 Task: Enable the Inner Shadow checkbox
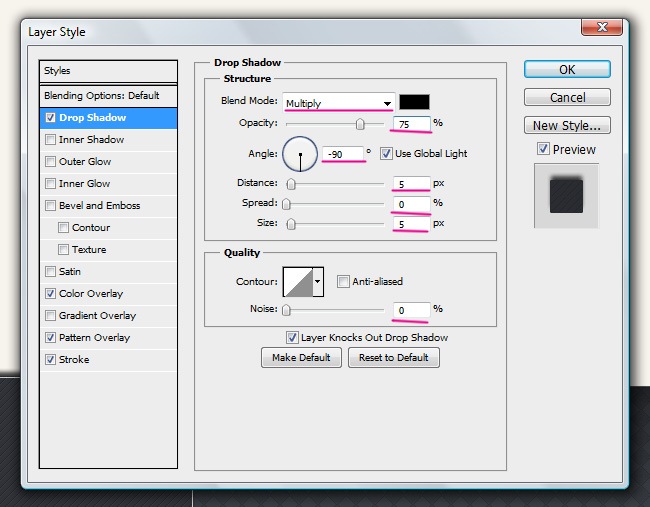coord(51,140)
